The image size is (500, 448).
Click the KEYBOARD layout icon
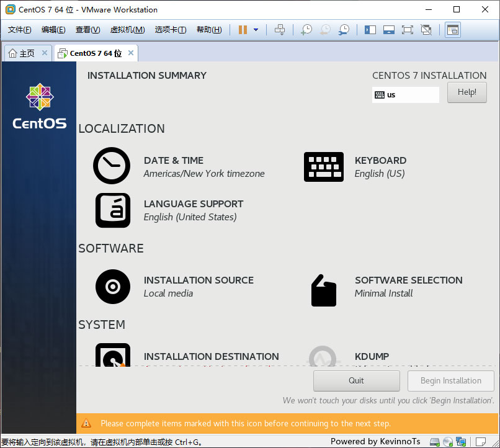pos(324,167)
